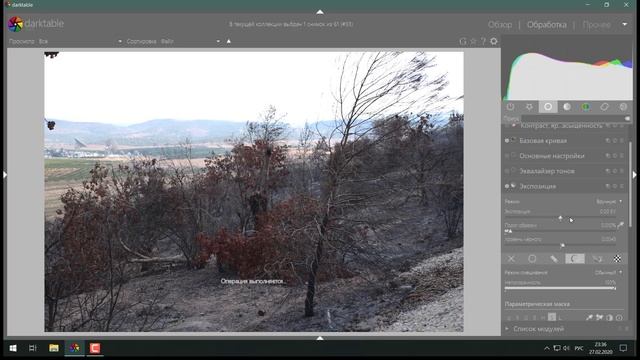Click the histogram display
This screenshot has height=360, width=640.
coord(567,68)
